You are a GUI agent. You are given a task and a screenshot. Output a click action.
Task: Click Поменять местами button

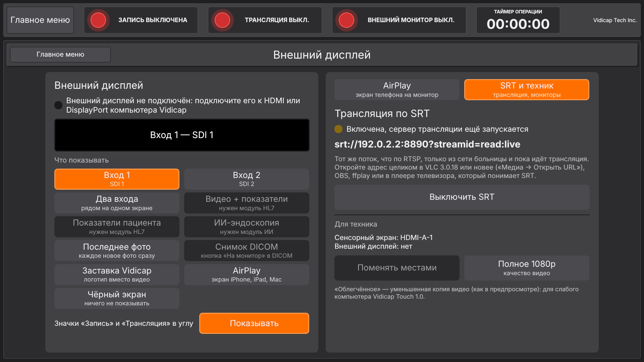point(397,268)
